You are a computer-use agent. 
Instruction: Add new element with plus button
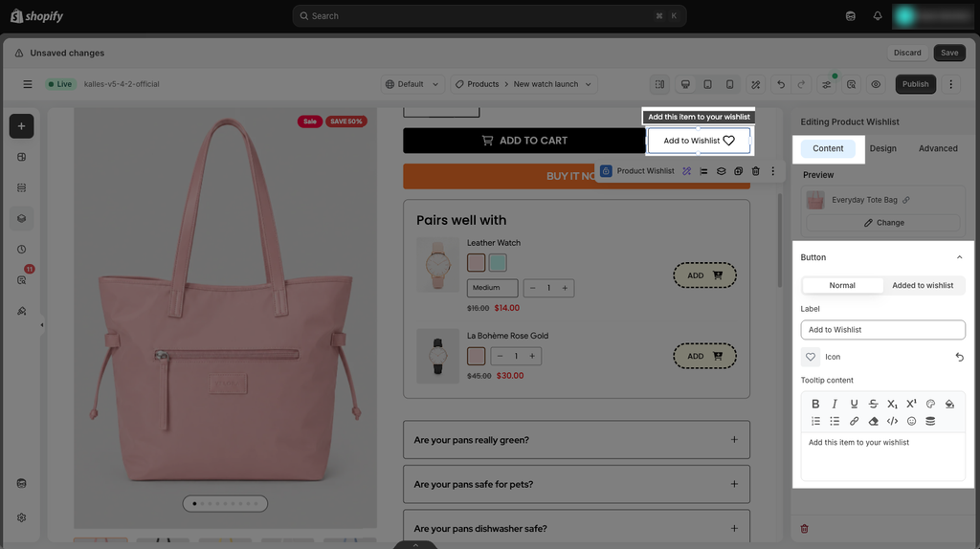[21, 126]
